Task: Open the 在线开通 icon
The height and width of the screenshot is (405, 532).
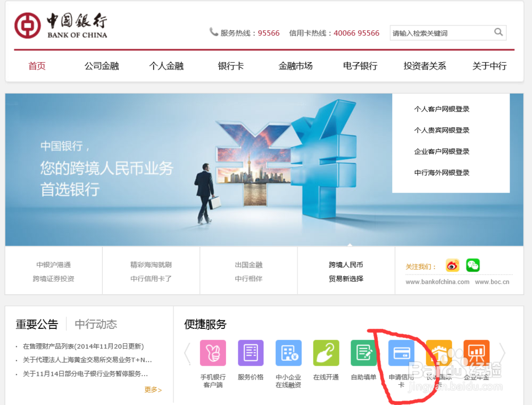Action: 326,353
